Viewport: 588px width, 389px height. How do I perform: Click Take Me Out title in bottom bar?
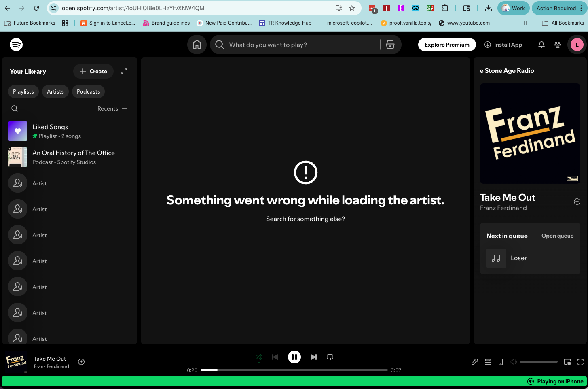(x=50, y=359)
